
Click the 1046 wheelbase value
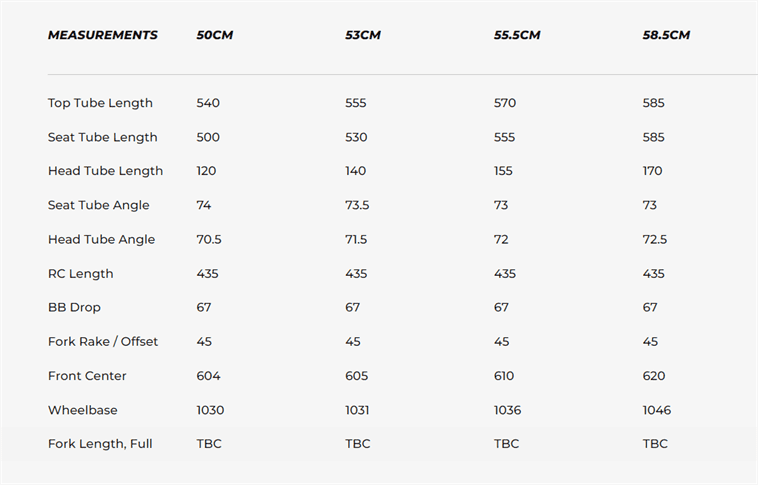[x=657, y=410]
